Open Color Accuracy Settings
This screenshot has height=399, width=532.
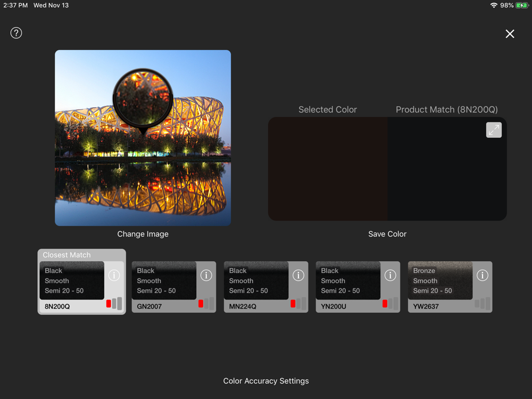coord(266,381)
